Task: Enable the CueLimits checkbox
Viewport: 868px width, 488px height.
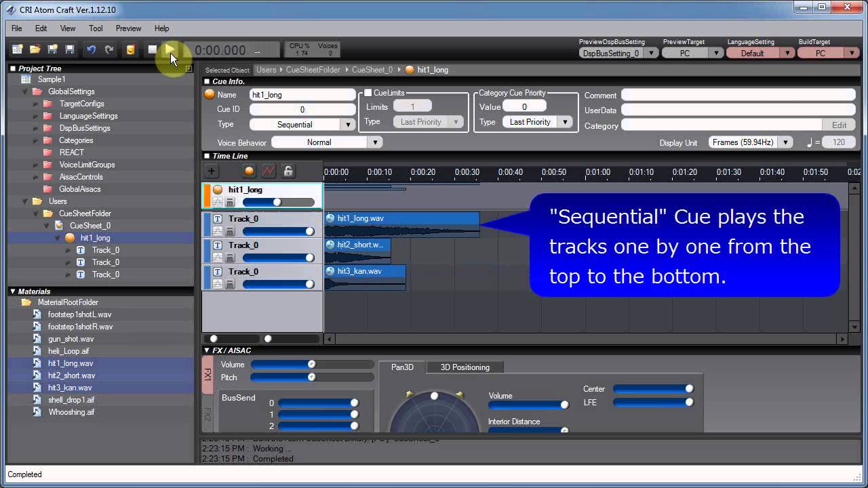Action: [368, 93]
